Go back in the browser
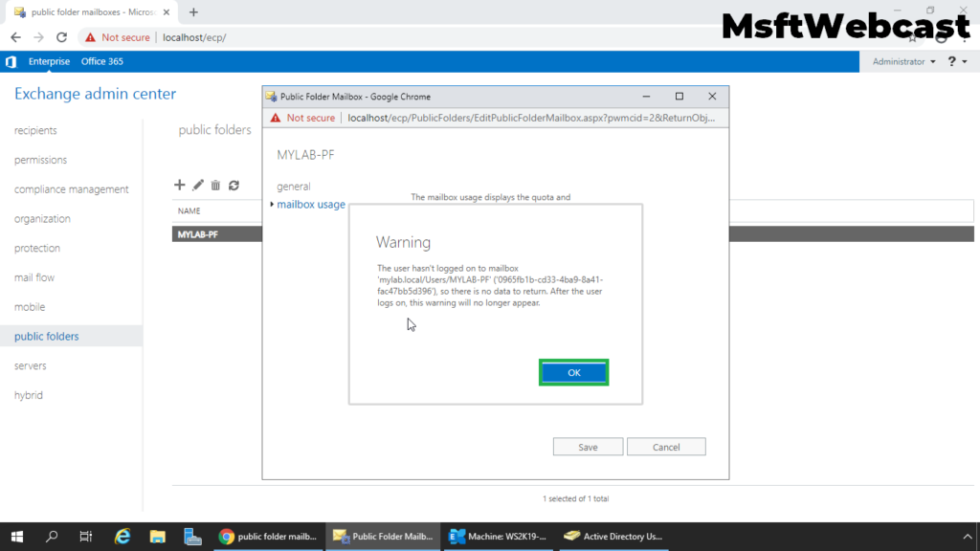The image size is (980, 551). pyautogui.click(x=15, y=37)
